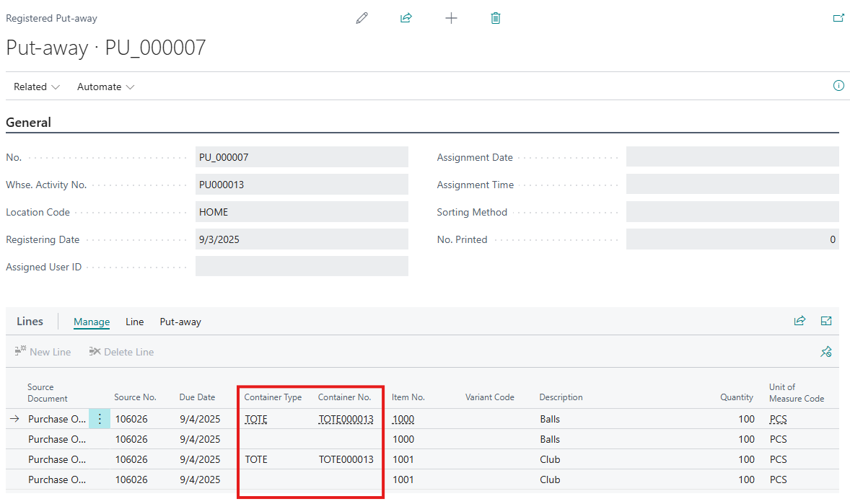
Task: Expand the Lines section to full screen
Action: pyautogui.click(x=826, y=321)
